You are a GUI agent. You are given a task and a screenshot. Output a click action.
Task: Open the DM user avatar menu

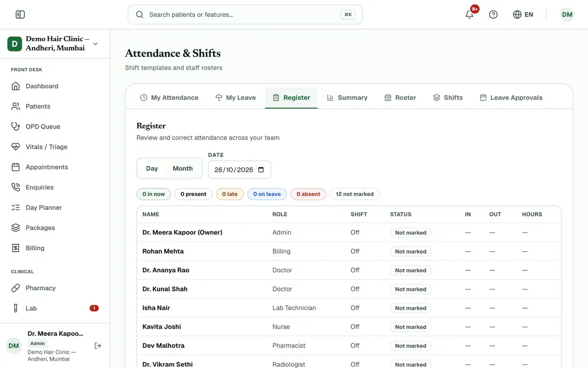(567, 15)
